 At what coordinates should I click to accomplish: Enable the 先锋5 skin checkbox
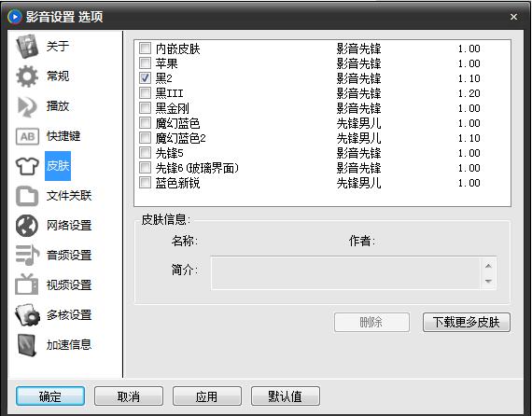pyautogui.click(x=145, y=153)
